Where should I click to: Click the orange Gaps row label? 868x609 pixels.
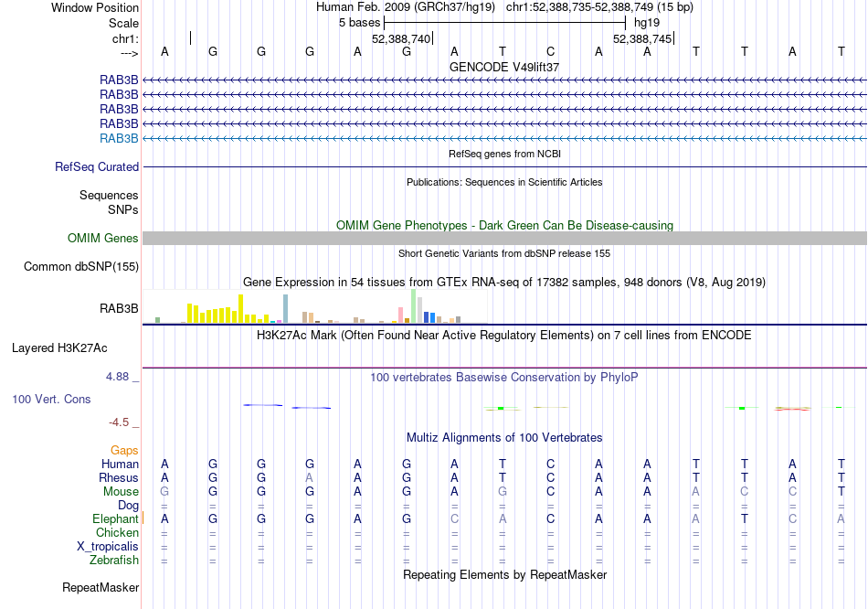pos(124,451)
